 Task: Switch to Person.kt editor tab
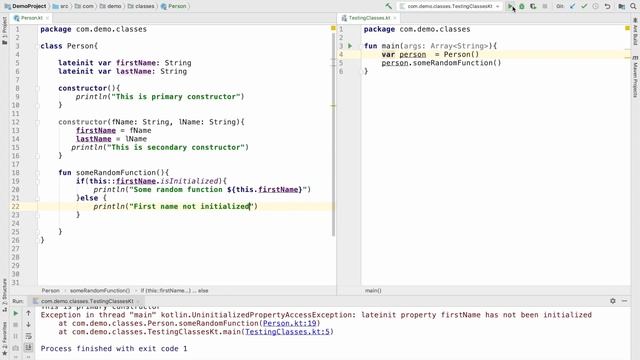click(x=31, y=18)
